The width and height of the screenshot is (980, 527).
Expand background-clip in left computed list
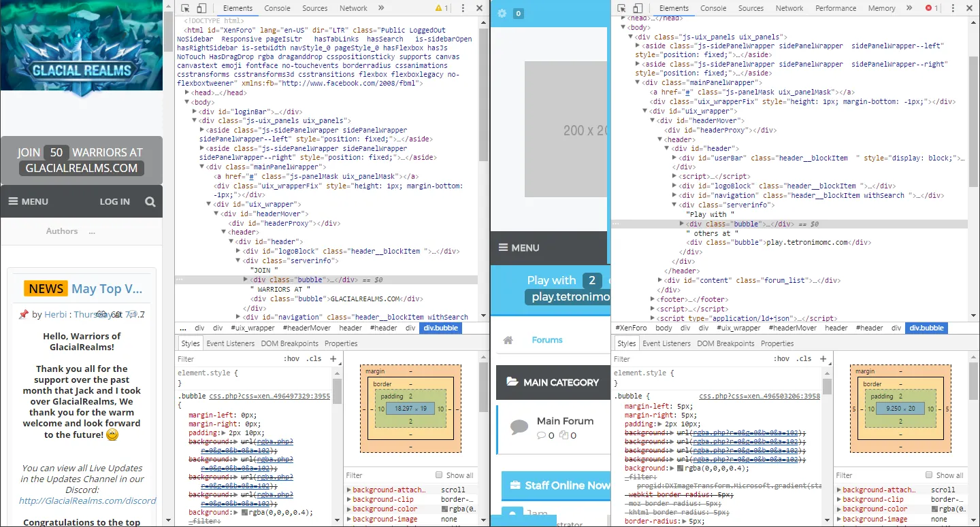coord(349,500)
